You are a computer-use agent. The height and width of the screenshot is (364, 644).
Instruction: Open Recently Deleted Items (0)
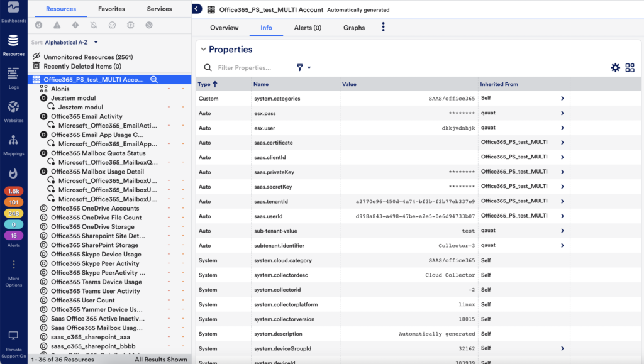tap(82, 67)
